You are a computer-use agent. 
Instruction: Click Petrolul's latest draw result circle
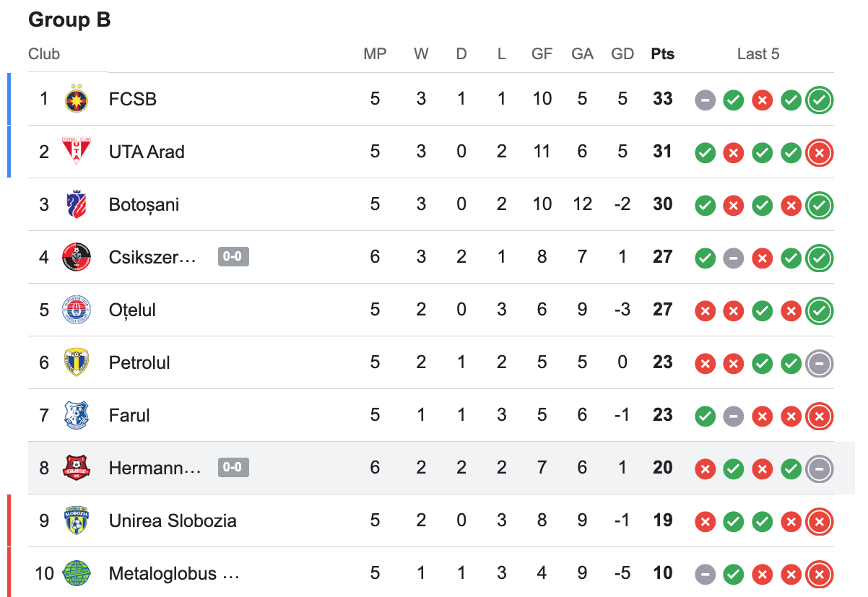819,363
